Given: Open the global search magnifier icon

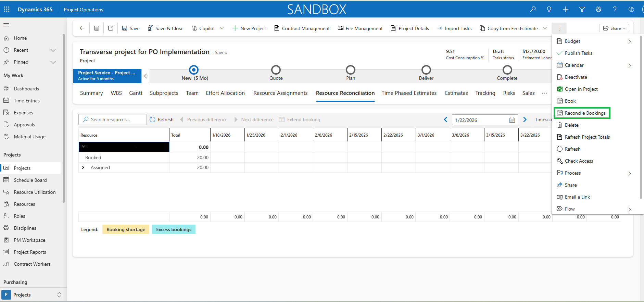Looking at the screenshot, I should 533,9.
